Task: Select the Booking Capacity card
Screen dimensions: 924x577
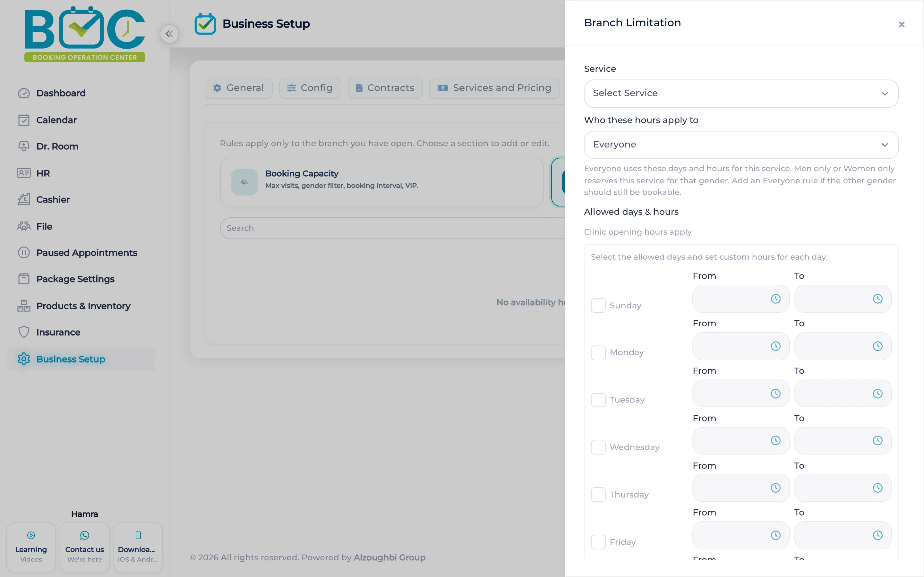Action: coord(381,182)
